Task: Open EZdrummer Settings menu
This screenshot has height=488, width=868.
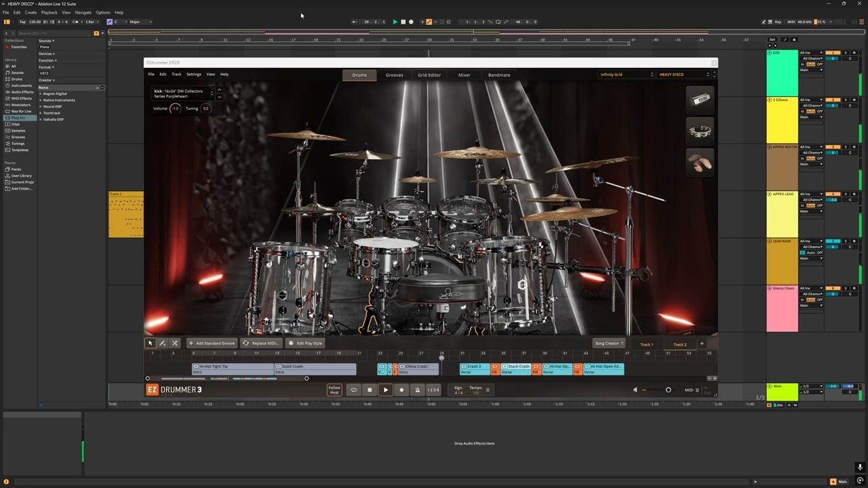Action: (x=194, y=75)
